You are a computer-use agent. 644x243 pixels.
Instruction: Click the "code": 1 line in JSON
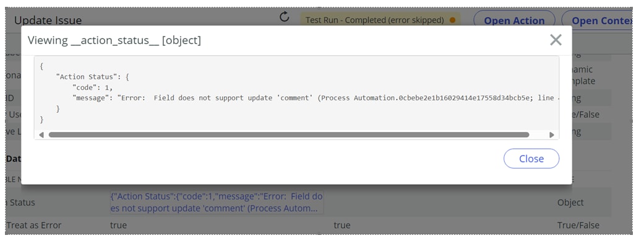pyautogui.click(x=92, y=87)
